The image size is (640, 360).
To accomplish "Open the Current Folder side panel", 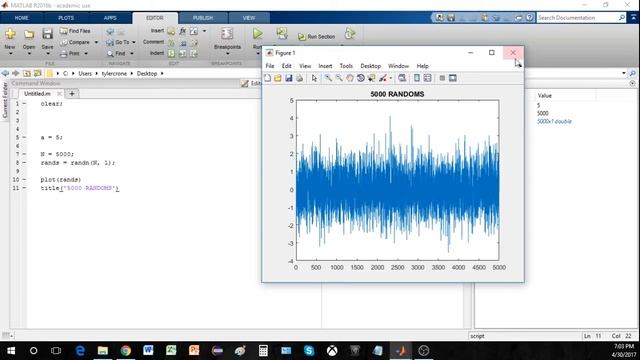I will 5,100.
